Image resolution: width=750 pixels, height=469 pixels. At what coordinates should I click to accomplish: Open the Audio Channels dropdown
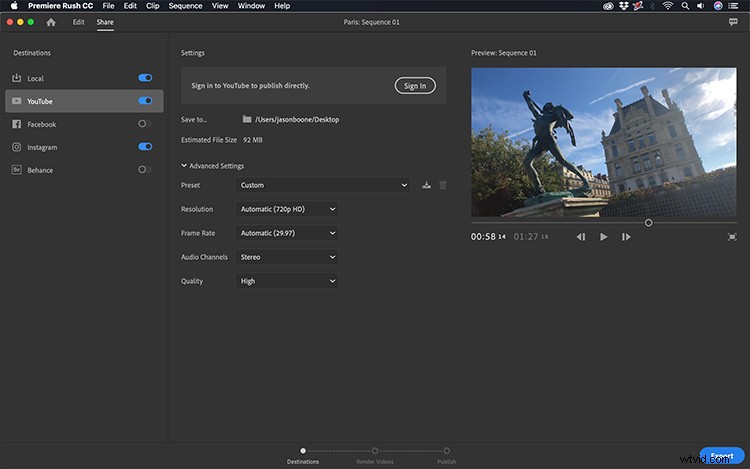(x=287, y=257)
